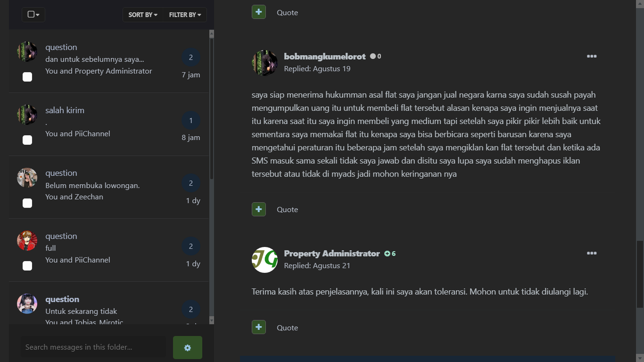
Task: Click the "7 jam" timestamp
Action: (x=191, y=75)
